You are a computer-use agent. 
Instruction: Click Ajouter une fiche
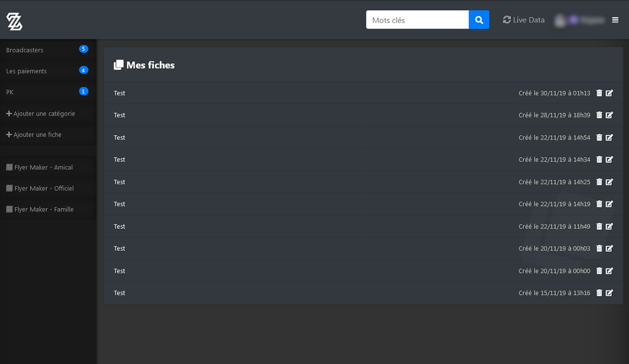[34, 135]
